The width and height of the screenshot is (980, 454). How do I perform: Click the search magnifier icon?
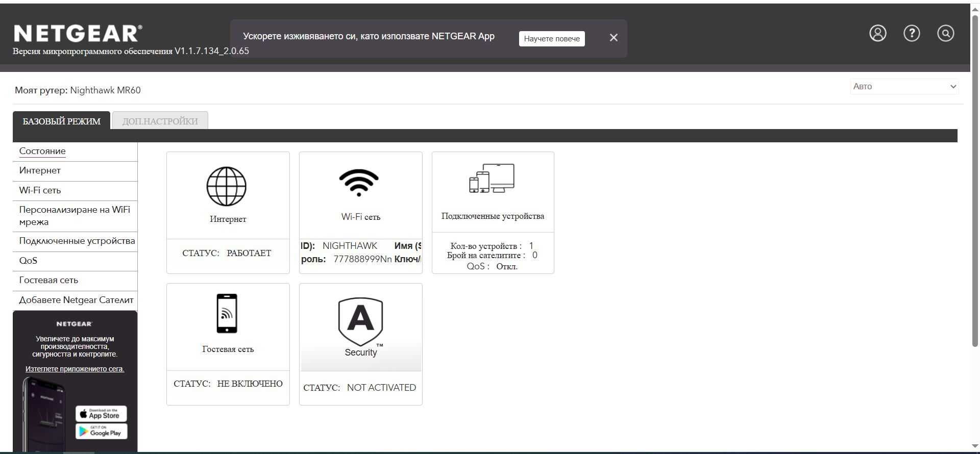tap(945, 33)
